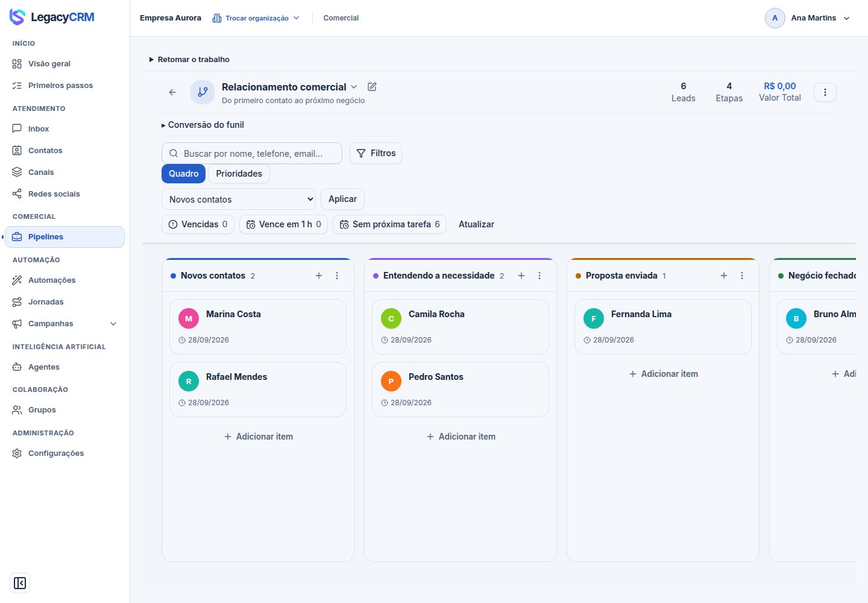
Task: Open Marina Costa card
Action: click(258, 327)
